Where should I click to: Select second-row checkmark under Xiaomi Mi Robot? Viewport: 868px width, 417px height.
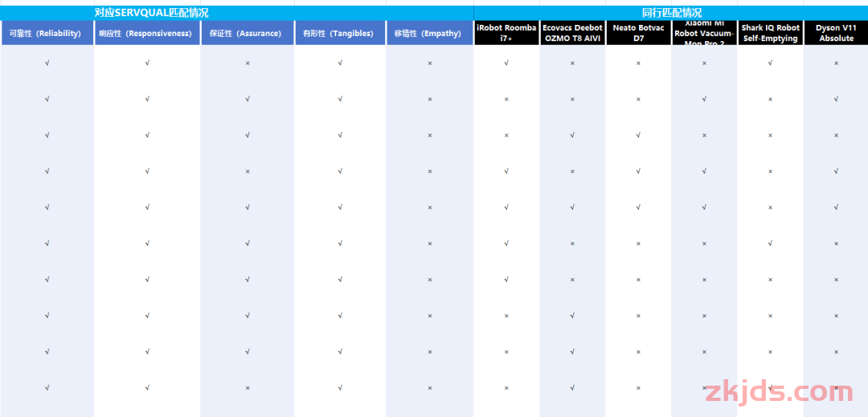pyautogui.click(x=704, y=99)
